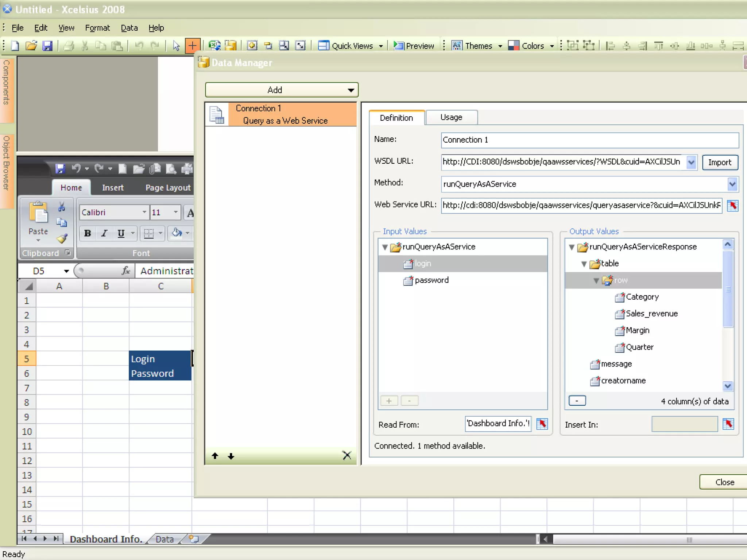Collapse the row node in Output Values
747x560 pixels.
(x=596, y=281)
